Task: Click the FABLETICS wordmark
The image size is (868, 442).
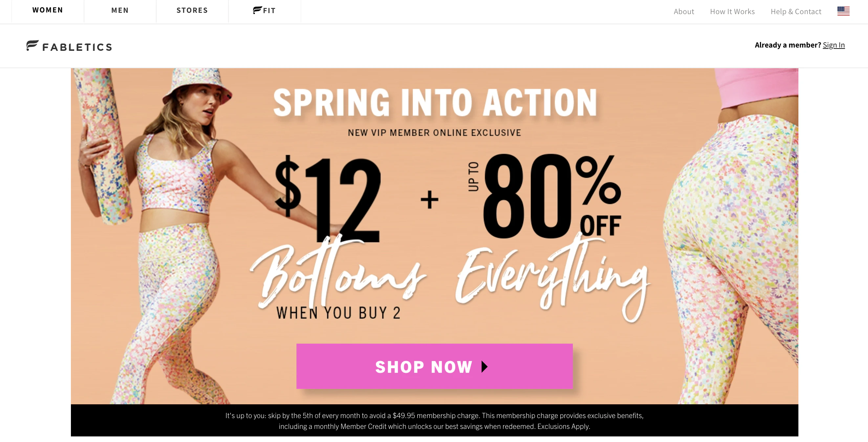Action: pyautogui.click(x=77, y=47)
